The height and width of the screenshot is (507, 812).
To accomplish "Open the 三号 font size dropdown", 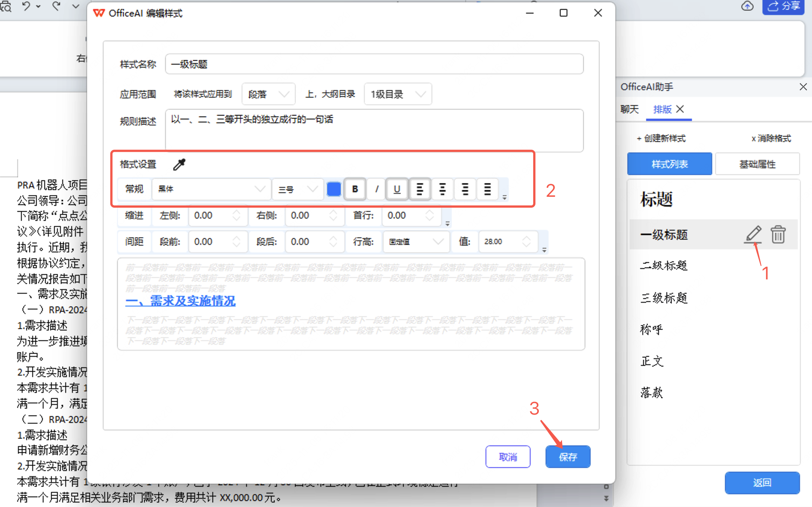I will [298, 189].
